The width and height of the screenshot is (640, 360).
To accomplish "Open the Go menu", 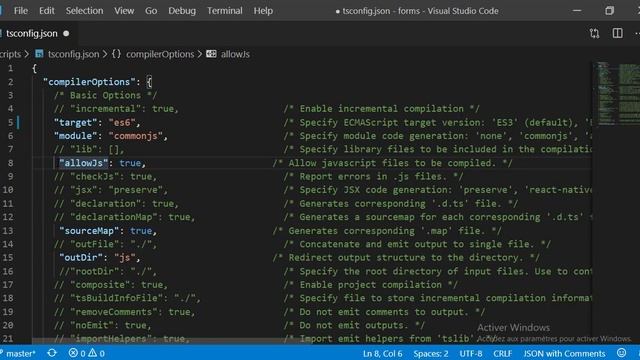I will 151,11.
